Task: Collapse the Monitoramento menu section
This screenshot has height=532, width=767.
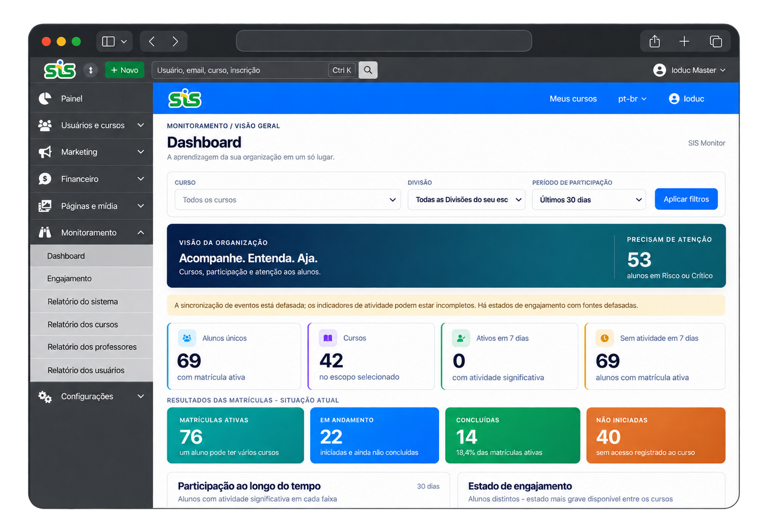Action: (92, 233)
